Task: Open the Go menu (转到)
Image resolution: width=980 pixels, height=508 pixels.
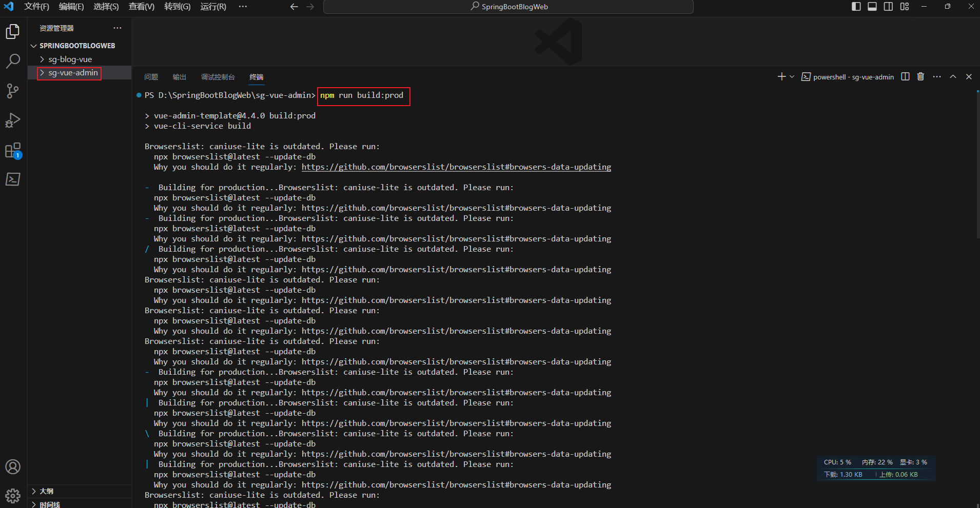Action: (177, 7)
